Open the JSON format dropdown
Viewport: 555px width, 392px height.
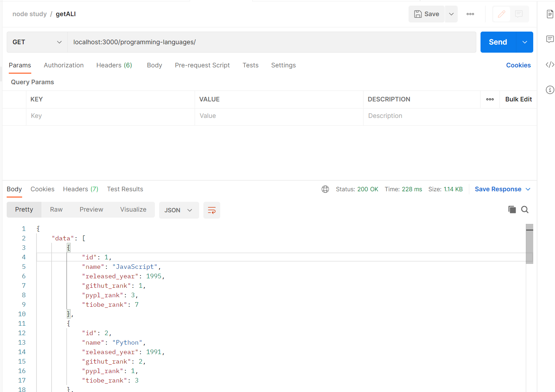[179, 210]
